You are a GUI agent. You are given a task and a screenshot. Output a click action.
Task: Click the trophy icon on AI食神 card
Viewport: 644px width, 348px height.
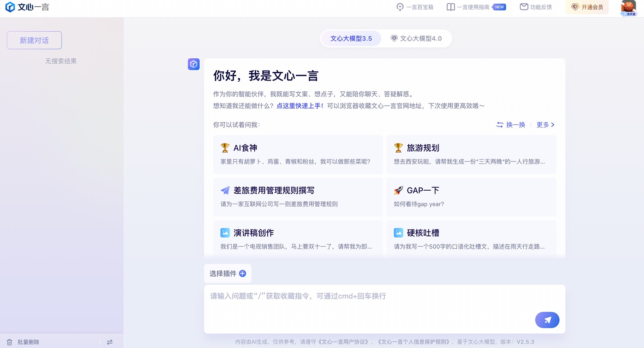tap(224, 148)
